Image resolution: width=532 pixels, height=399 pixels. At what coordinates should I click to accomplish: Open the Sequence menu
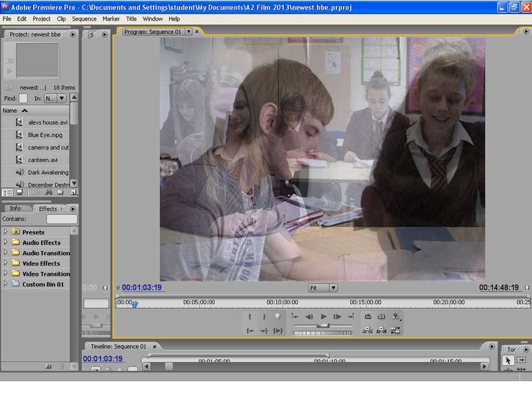click(x=84, y=18)
